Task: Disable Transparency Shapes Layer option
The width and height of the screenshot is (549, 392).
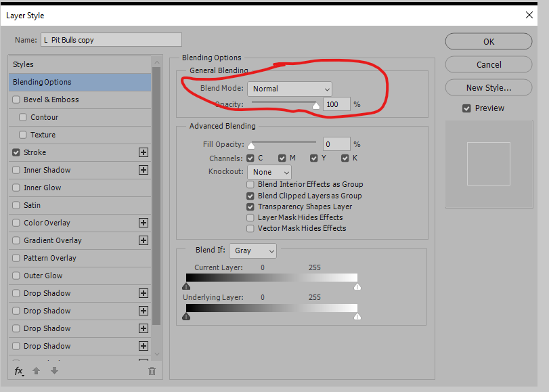Action: tap(250, 206)
